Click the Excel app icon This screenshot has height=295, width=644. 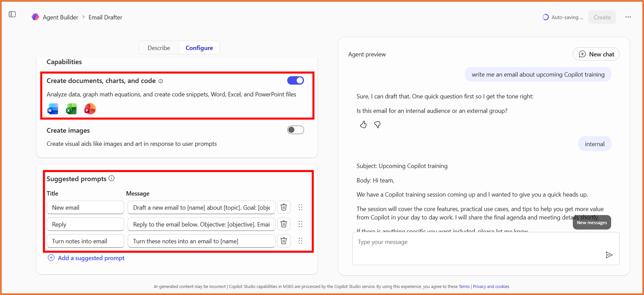71,109
